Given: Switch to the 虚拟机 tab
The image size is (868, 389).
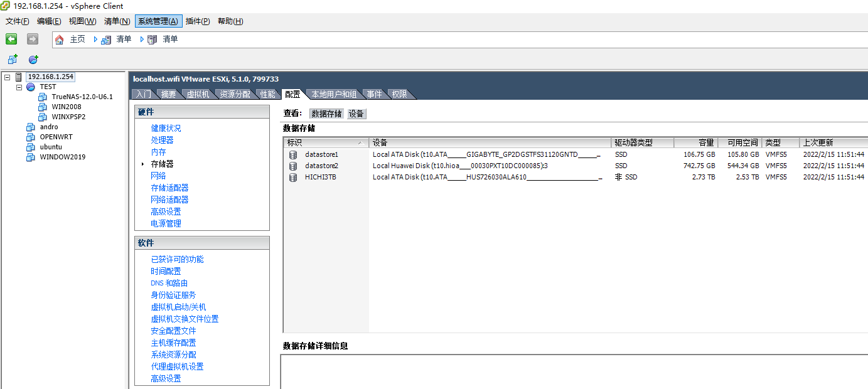Looking at the screenshot, I should click(198, 94).
